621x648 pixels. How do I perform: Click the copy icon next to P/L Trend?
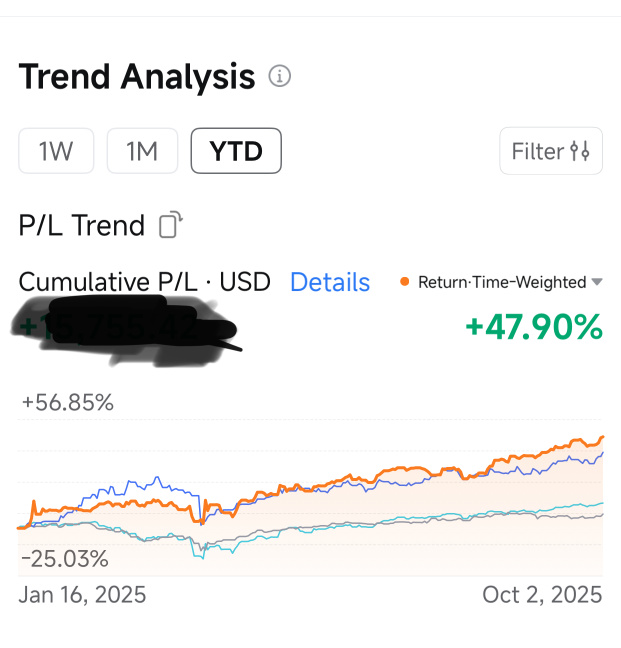(x=171, y=225)
